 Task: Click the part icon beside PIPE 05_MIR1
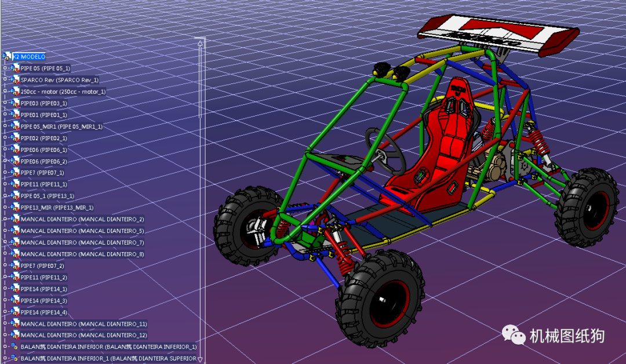click(x=14, y=126)
